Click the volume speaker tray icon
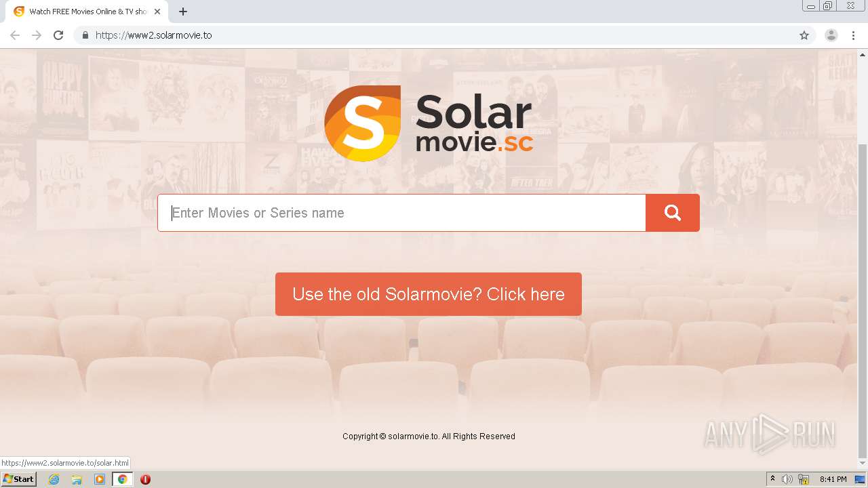 pyautogui.click(x=787, y=479)
